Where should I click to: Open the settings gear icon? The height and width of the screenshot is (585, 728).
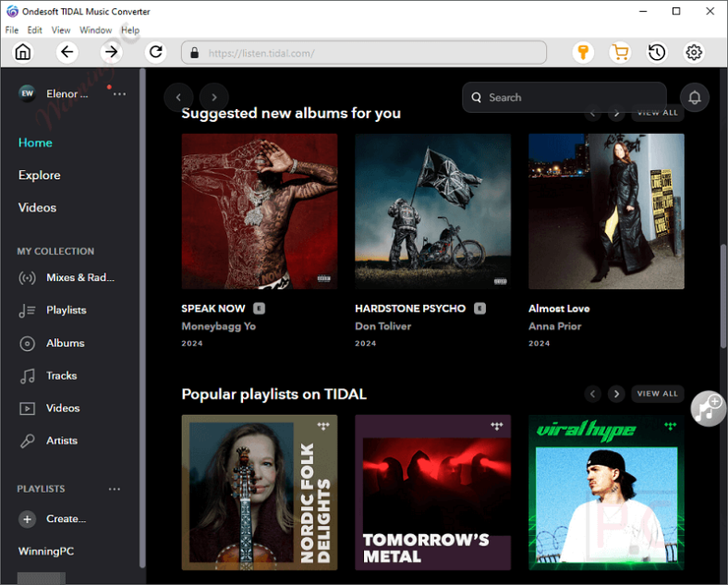pyautogui.click(x=694, y=53)
